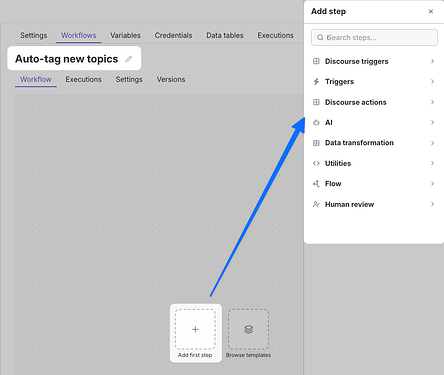Open the Data tables tab
The height and width of the screenshot is (375, 444).
pyautogui.click(x=225, y=35)
